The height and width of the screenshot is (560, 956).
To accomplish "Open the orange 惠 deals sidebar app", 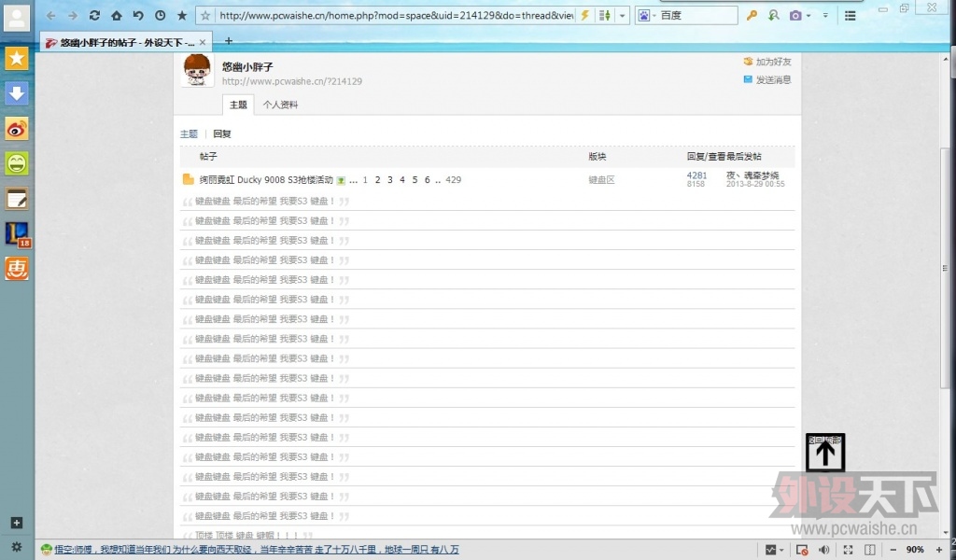I will (x=17, y=269).
